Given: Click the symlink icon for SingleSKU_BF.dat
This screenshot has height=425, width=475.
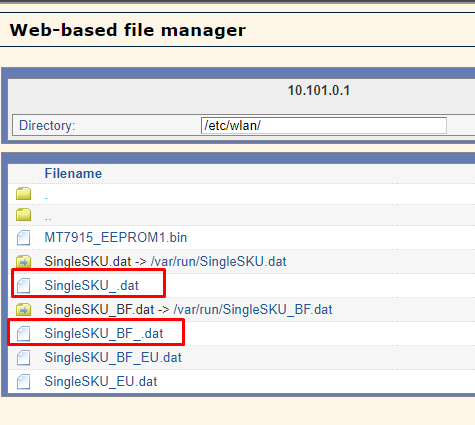Looking at the screenshot, I should coord(23,310).
